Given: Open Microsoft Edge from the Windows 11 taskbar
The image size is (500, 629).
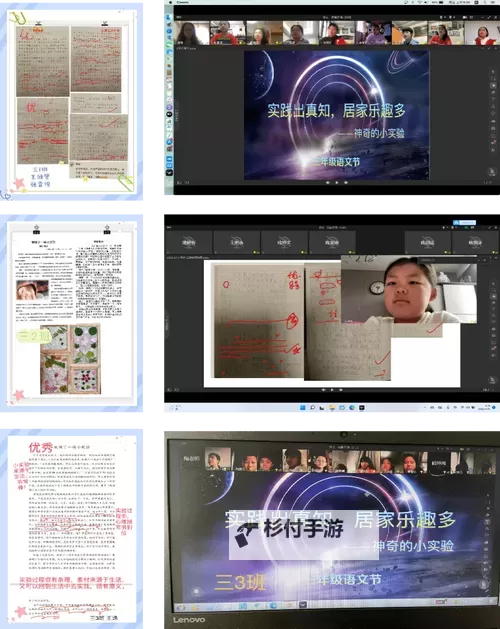Looking at the screenshot, I should point(352,408).
